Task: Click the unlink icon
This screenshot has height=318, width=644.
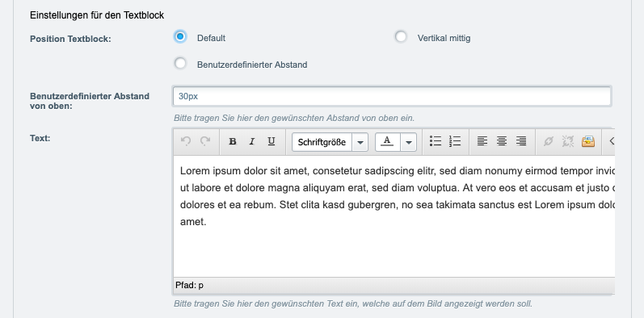Action: (x=567, y=141)
